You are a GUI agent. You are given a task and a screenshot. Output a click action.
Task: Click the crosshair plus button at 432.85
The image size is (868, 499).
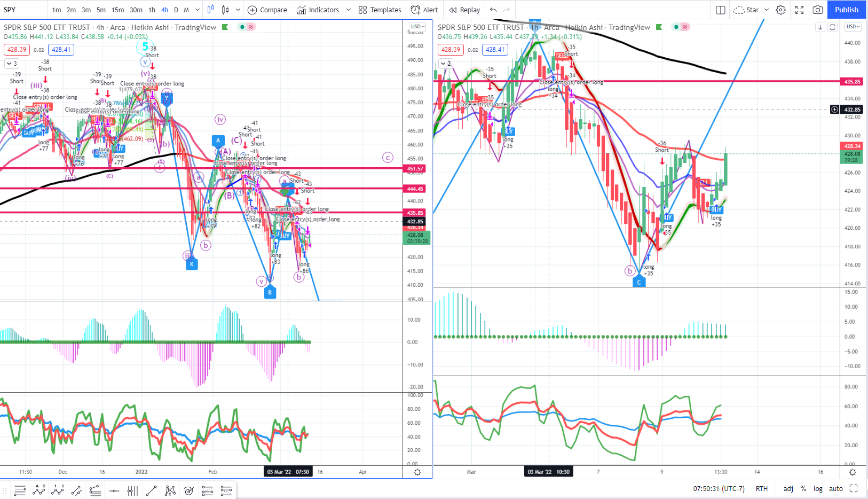(834, 110)
